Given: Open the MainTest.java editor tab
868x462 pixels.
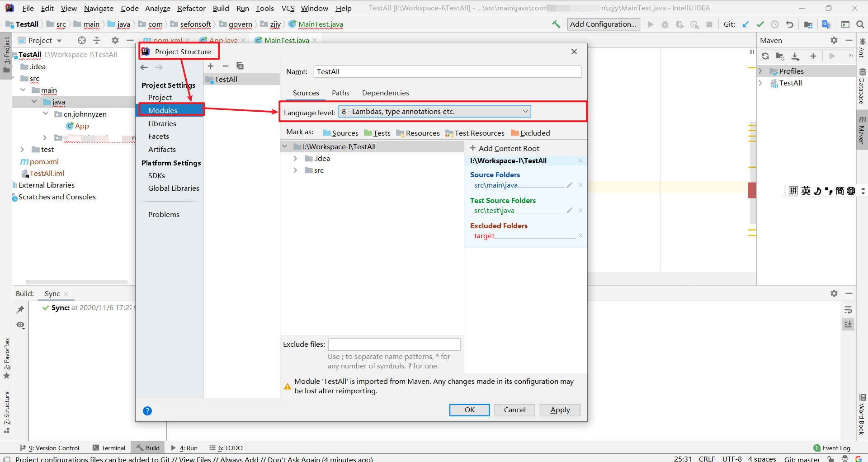Looking at the screenshot, I should 287,40.
